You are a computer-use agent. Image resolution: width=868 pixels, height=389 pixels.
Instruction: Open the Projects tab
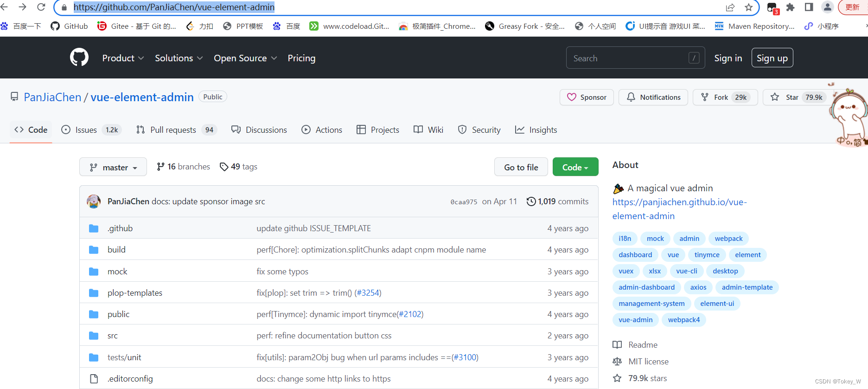pos(377,130)
